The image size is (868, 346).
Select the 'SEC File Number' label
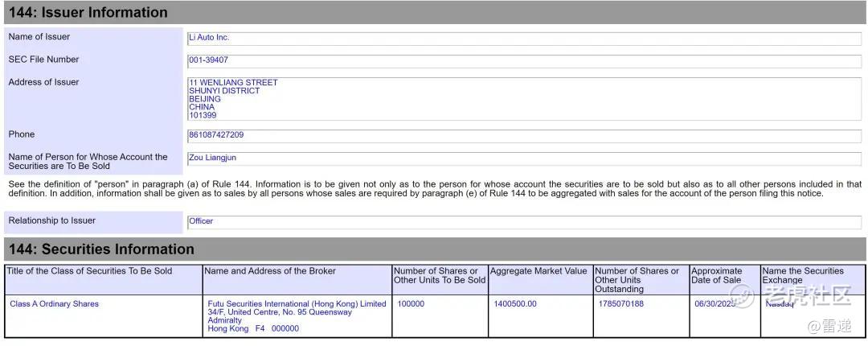[x=43, y=60]
